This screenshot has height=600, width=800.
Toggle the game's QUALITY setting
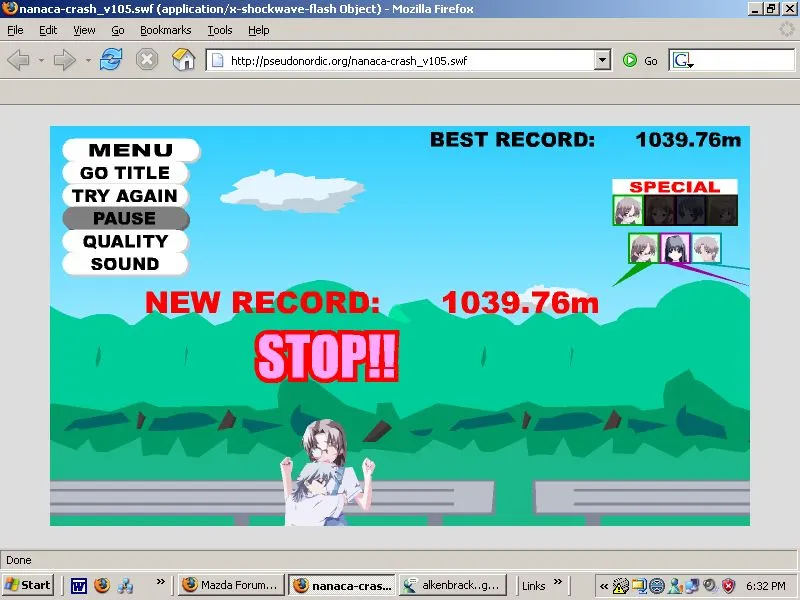click(x=125, y=241)
